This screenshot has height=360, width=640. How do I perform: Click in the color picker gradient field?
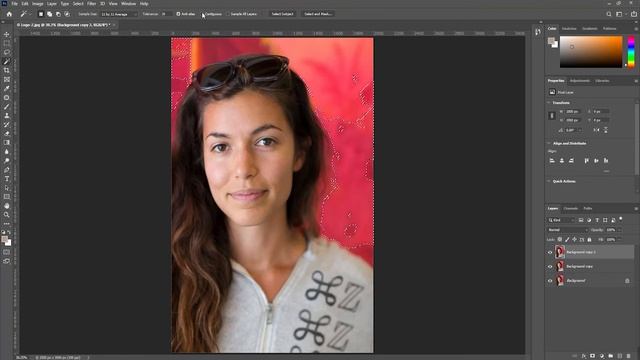[x=591, y=52]
